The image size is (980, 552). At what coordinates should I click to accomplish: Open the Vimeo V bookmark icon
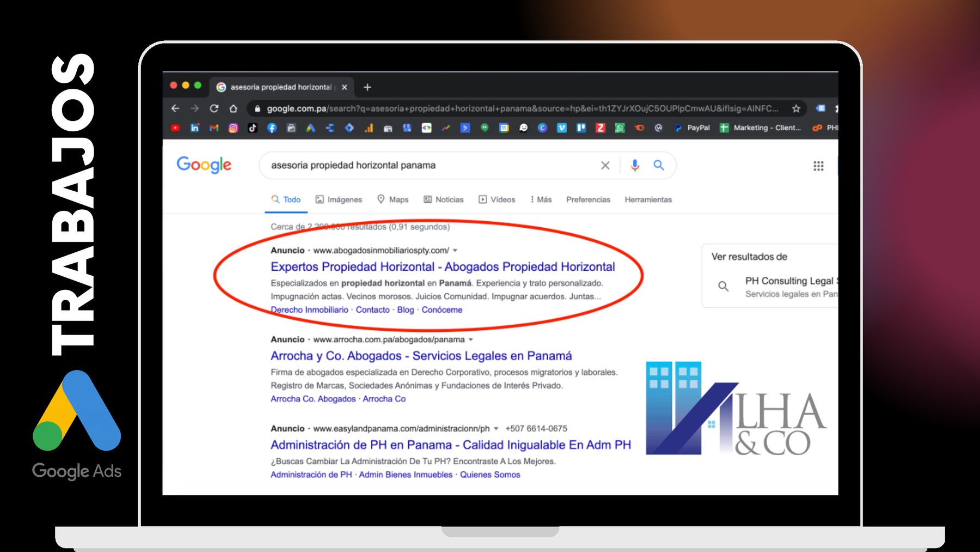coord(562,128)
